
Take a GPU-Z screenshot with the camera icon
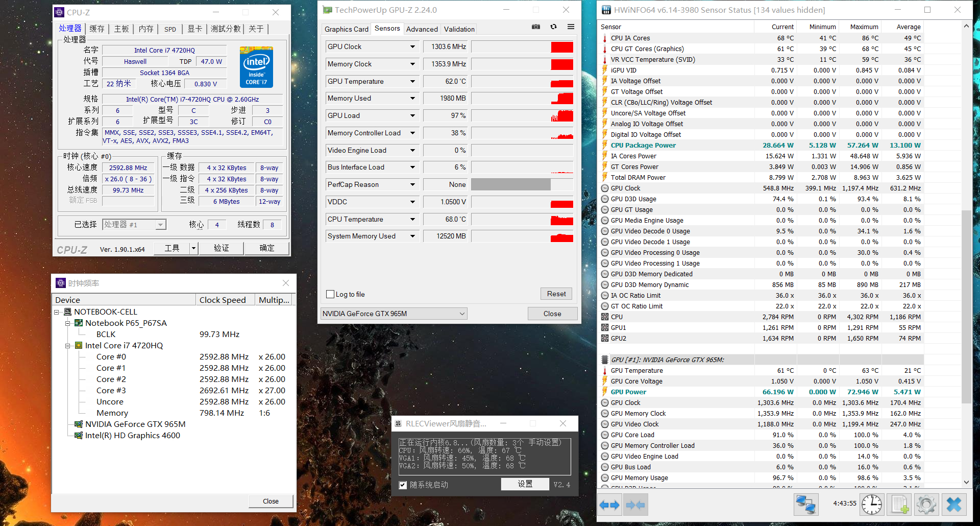[536, 27]
